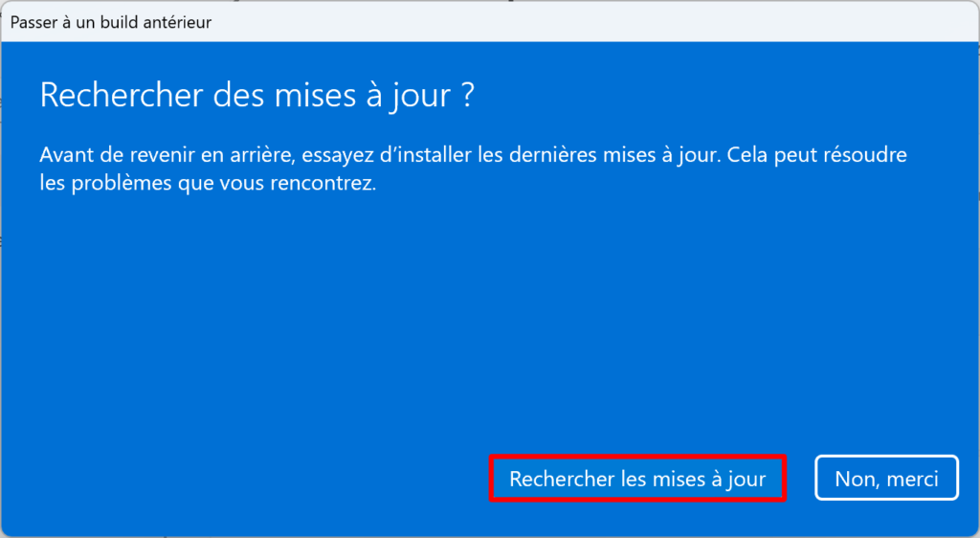Click the Rechercher les mises à jour button
The height and width of the screenshot is (538, 980).
click(x=637, y=479)
